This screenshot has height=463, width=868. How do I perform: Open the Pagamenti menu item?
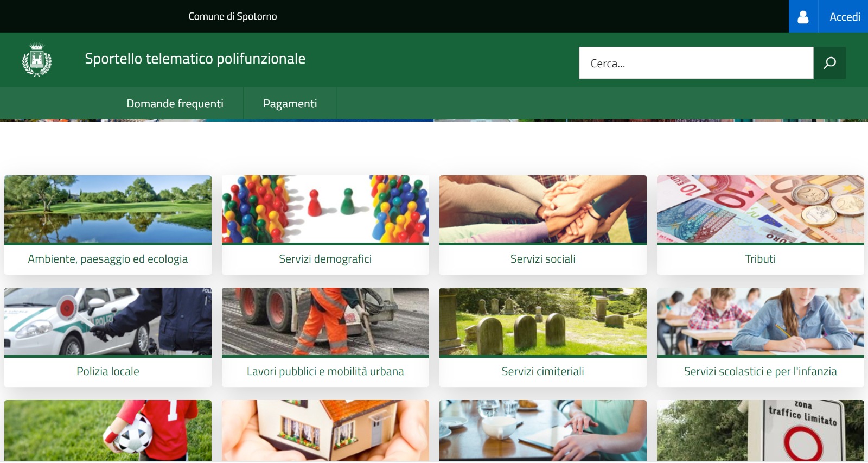290,104
